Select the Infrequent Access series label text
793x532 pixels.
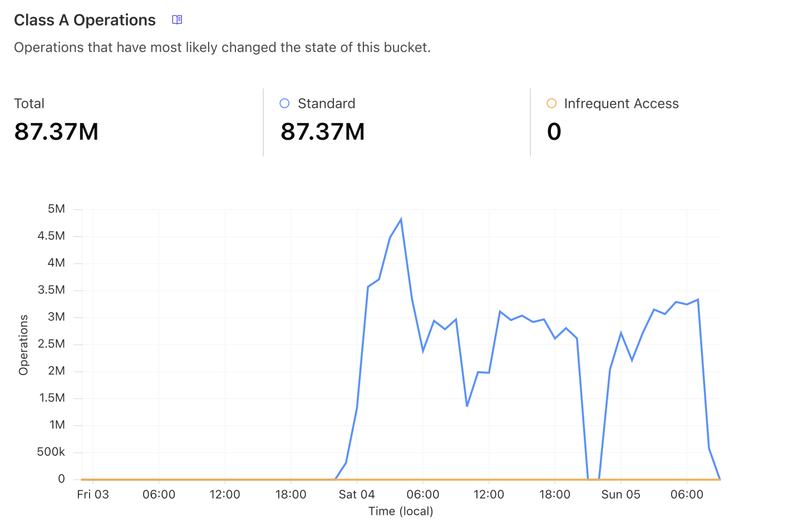coord(621,104)
